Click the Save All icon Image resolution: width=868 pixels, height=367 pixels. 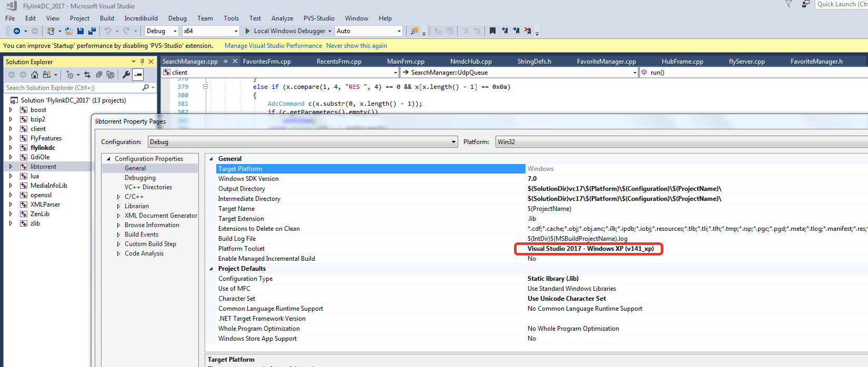(x=92, y=31)
